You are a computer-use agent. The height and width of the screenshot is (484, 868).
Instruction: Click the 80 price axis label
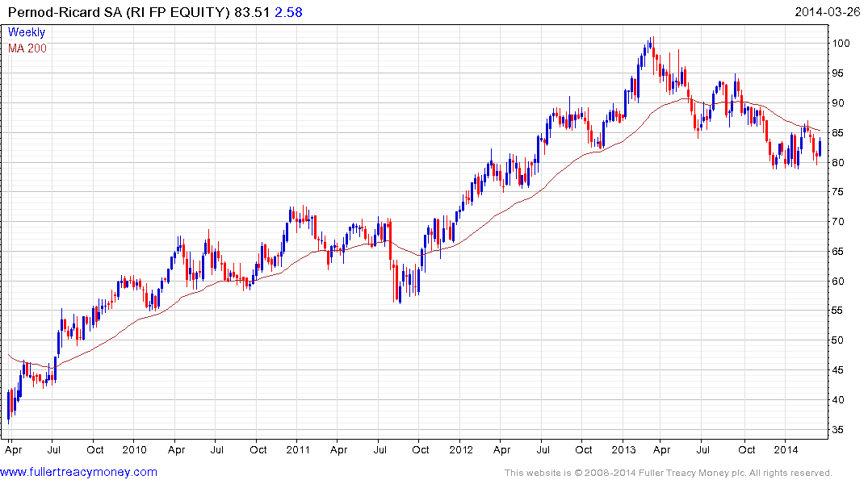(839, 163)
